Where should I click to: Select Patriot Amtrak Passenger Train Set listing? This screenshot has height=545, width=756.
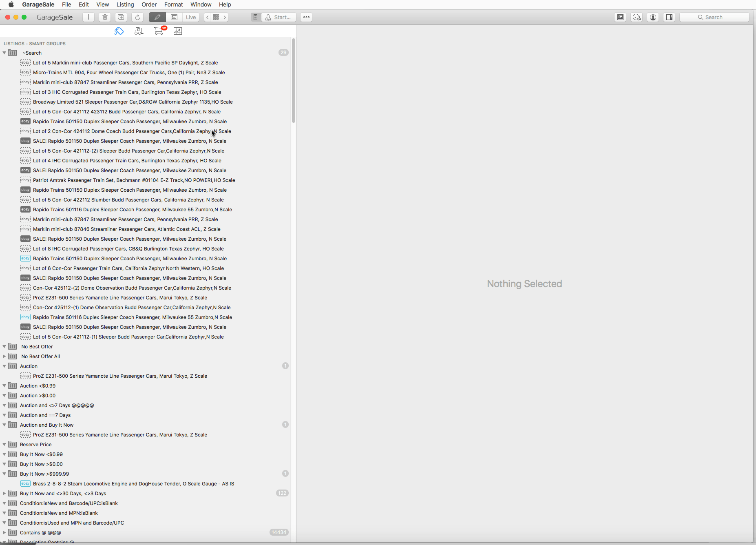click(134, 180)
